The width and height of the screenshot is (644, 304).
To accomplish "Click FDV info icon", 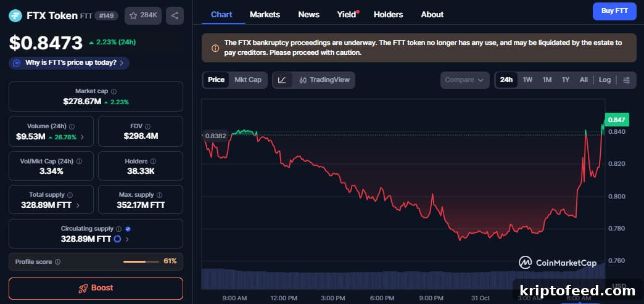I will tap(148, 126).
